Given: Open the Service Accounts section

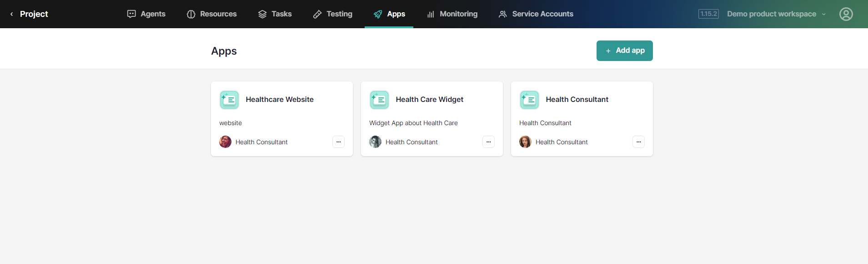Looking at the screenshot, I should tap(536, 14).
